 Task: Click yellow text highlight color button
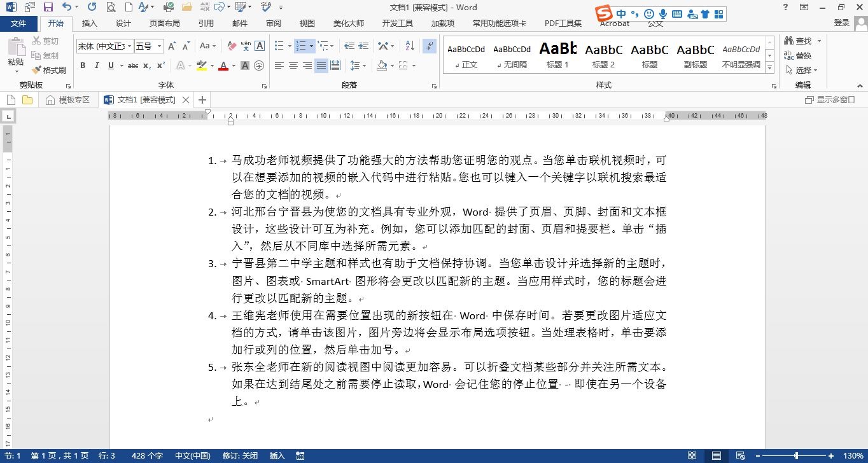tap(202, 66)
